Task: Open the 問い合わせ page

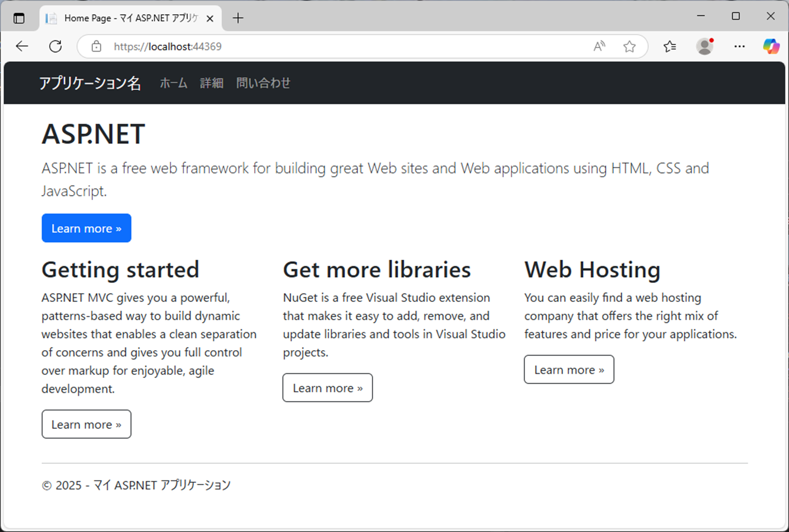Action: (x=263, y=83)
